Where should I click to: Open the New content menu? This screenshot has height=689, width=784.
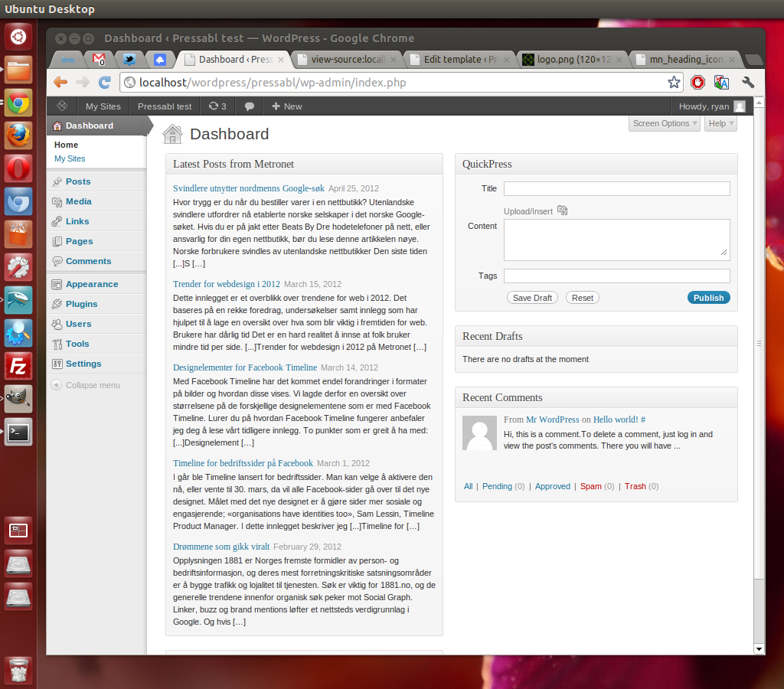(x=286, y=106)
